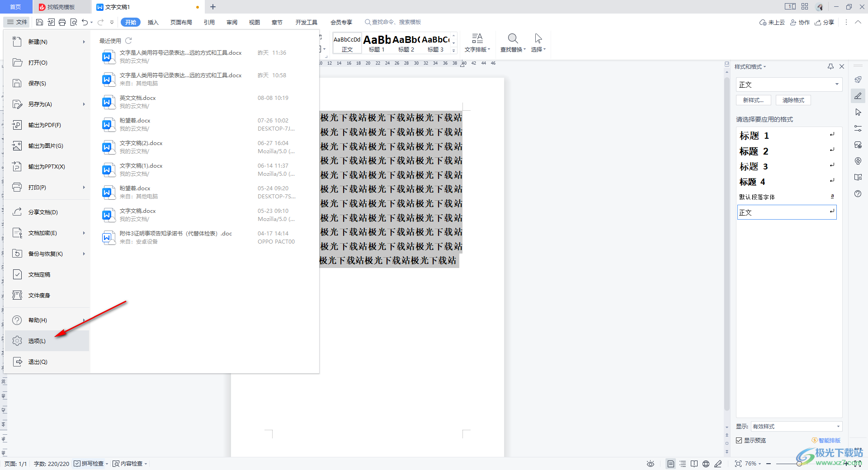Click fit page icon beside zoom percentage

738,464
